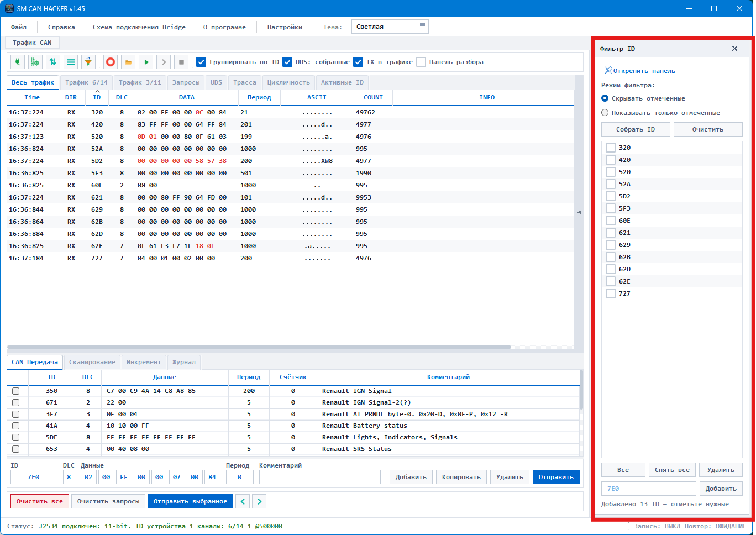Screen dimensions: 756x535
Task: Toggle 'TX в трафике' checkbox
Action: click(x=358, y=62)
